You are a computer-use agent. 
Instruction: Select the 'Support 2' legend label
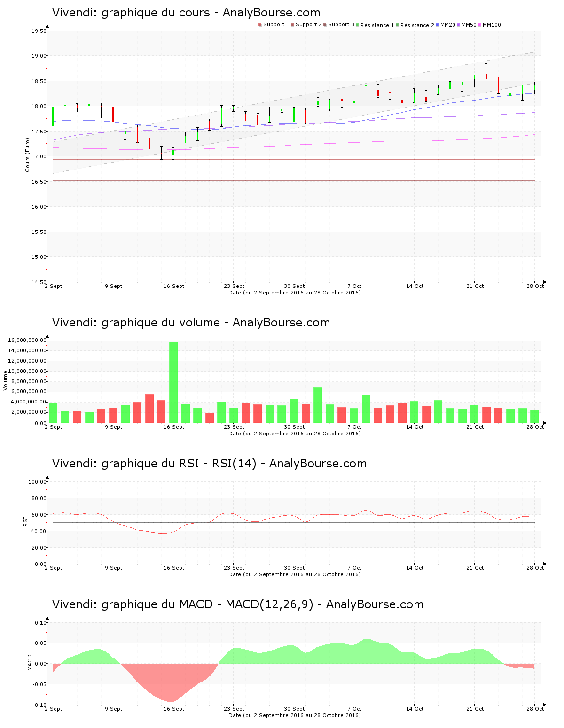pyautogui.click(x=309, y=25)
